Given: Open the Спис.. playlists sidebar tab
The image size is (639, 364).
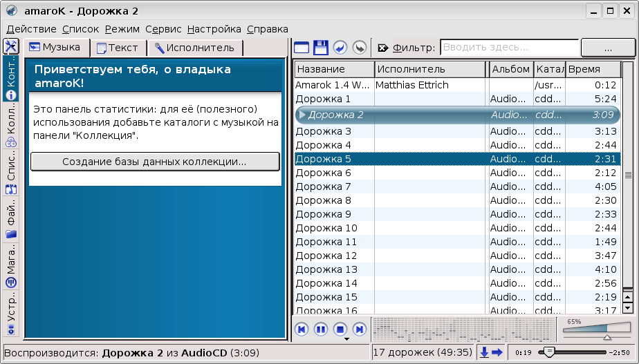Looking at the screenshot, I should tap(11, 173).
